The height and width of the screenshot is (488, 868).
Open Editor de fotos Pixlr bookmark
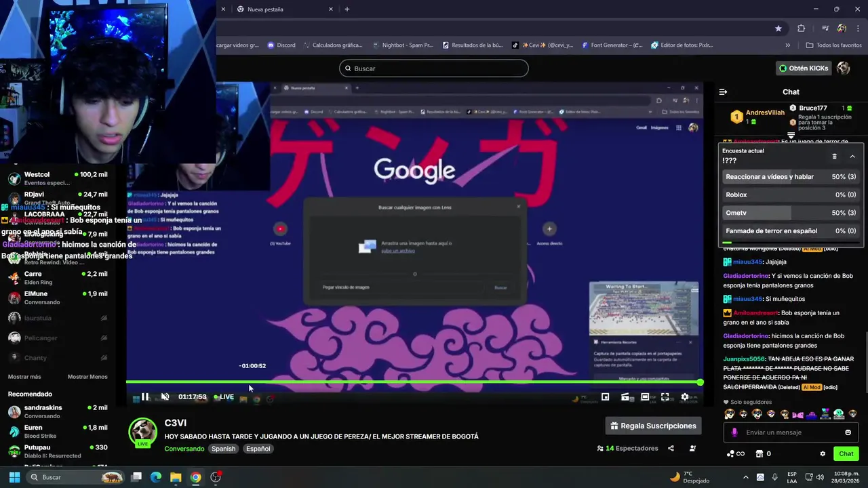[x=682, y=45]
